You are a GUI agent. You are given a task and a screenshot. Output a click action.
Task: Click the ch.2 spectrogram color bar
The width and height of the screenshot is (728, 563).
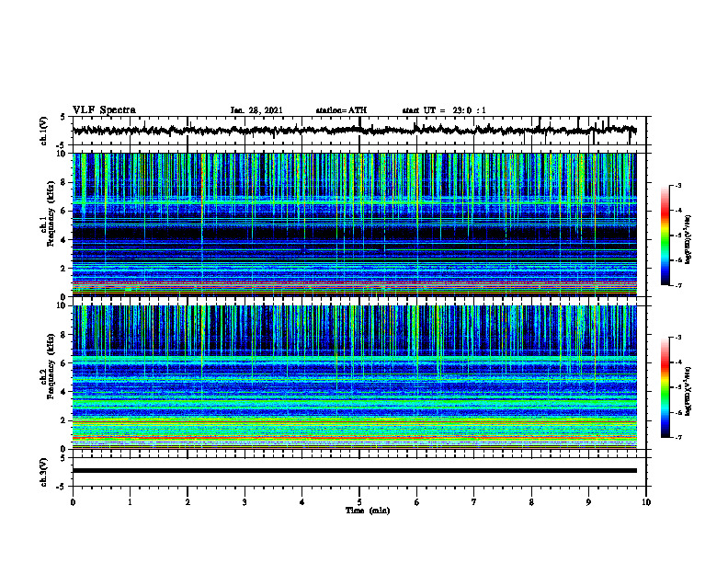[x=665, y=387]
